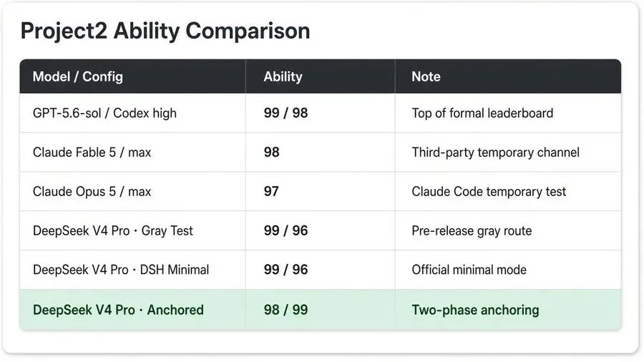Click the 99 / 98 ability score
The image size is (644, 362).
tap(286, 113)
